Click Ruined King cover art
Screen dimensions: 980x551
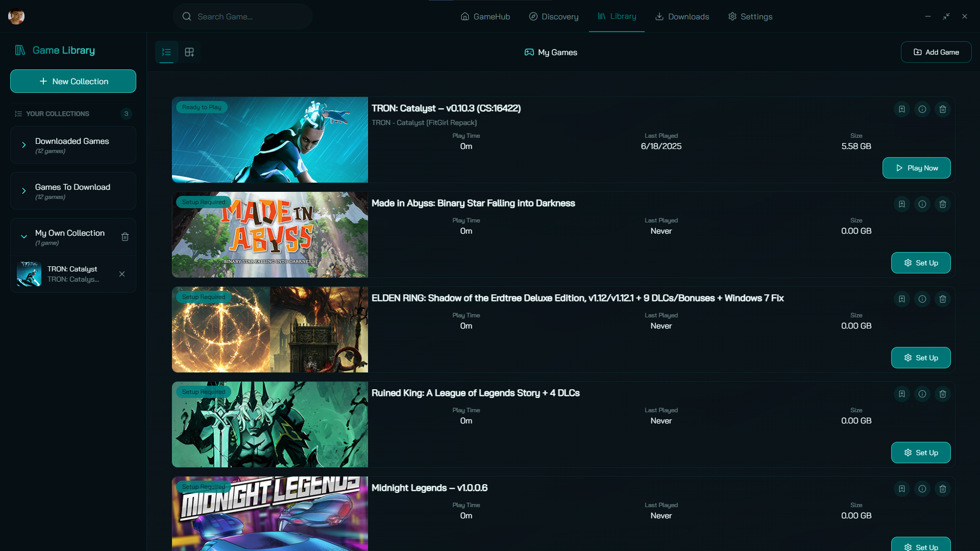[270, 424]
